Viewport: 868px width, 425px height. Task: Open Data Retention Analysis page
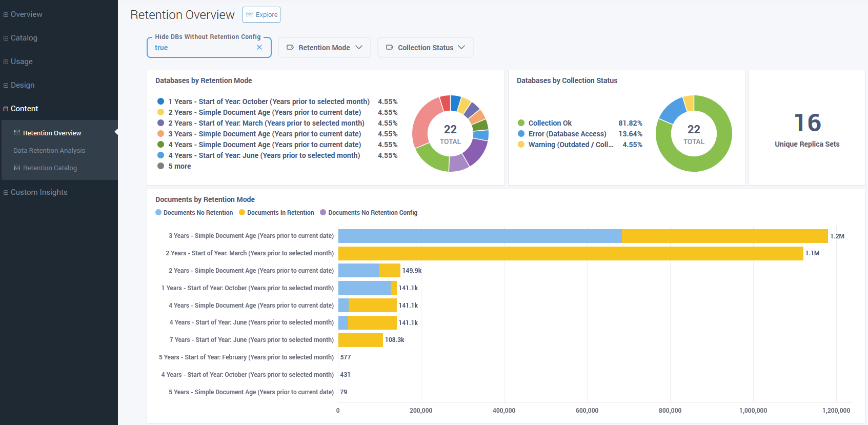tap(49, 150)
